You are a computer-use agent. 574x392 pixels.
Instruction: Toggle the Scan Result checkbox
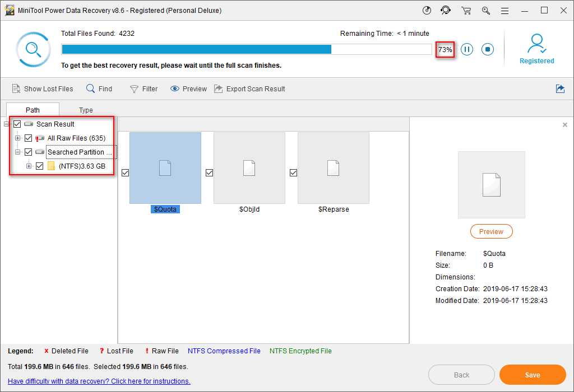(17, 124)
